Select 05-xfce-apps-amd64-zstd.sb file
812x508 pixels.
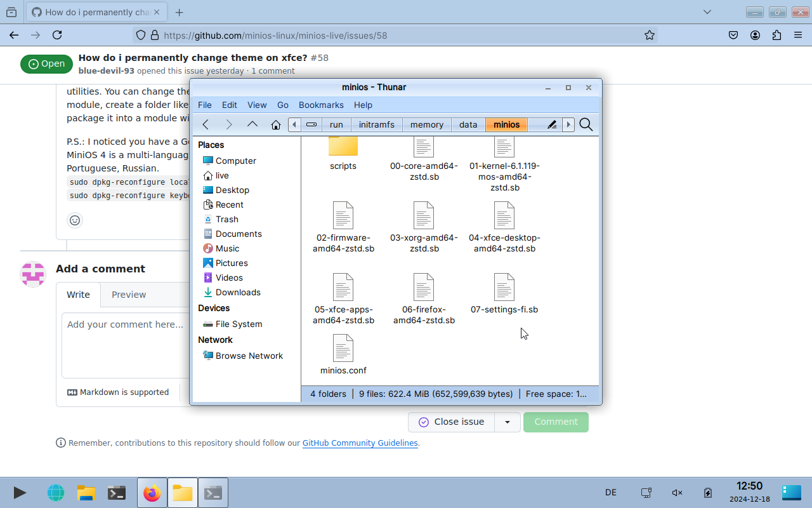pos(343,299)
